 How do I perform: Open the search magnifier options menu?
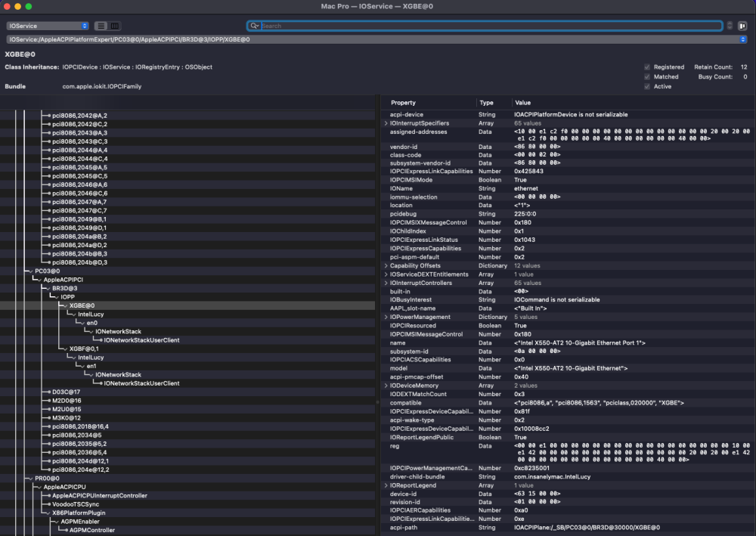point(255,26)
